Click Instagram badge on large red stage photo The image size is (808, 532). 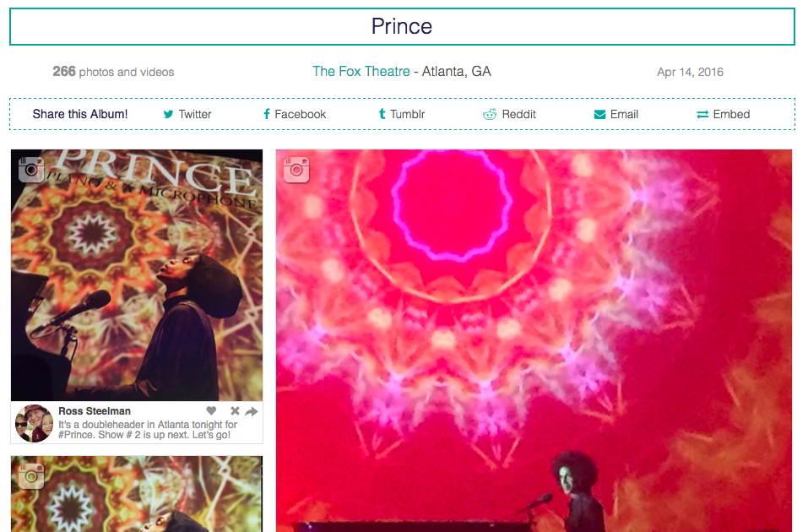pos(296,170)
